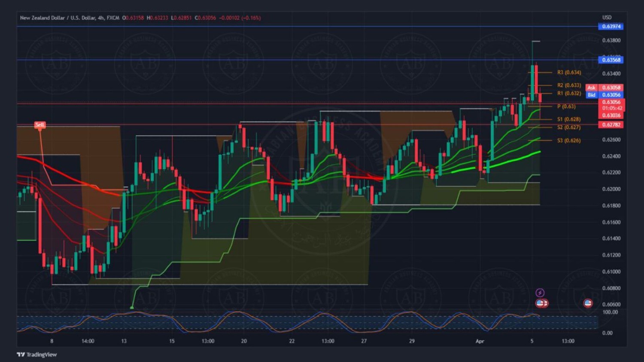Click date 22 on the time axis
The width and height of the screenshot is (644, 362).
point(292,341)
